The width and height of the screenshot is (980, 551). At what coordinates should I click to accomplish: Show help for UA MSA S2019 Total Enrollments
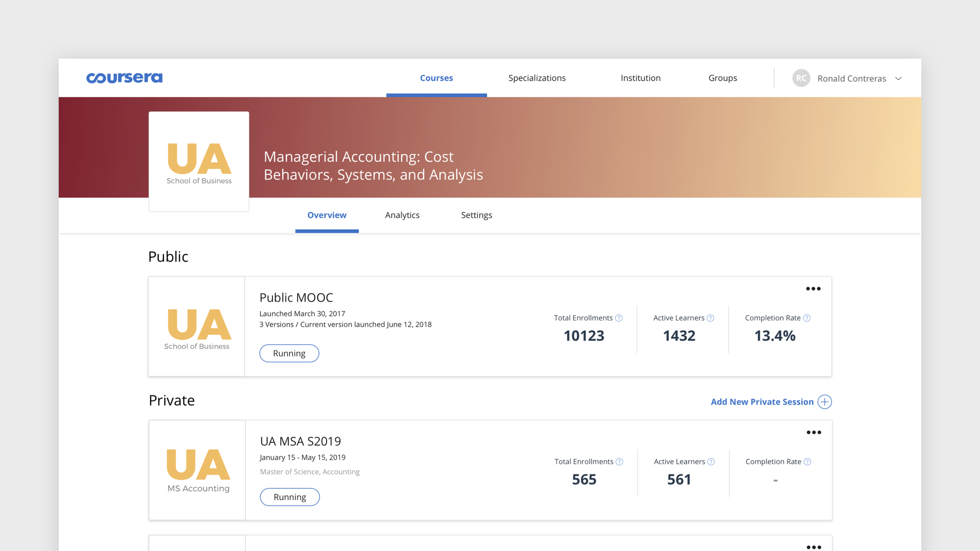(619, 462)
